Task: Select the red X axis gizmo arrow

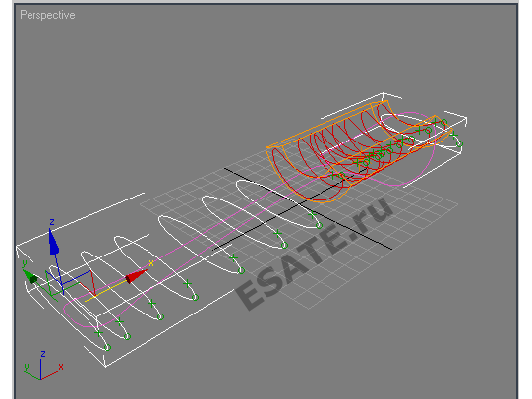Action: point(136,275)
